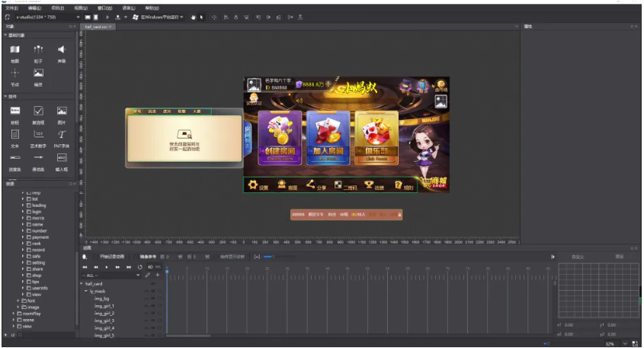This screenshot has width=644, height=348.
Task: Switch to the hall_card.csd tab
Action: click(x=96, y=27)
